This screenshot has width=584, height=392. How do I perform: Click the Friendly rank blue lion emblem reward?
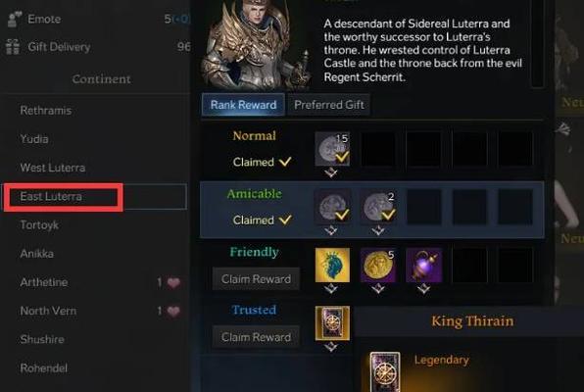(x=332, y=265)
